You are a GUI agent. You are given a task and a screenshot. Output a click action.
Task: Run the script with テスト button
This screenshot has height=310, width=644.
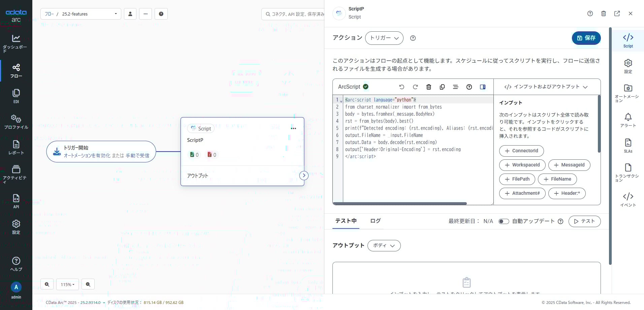click(585, 221)
